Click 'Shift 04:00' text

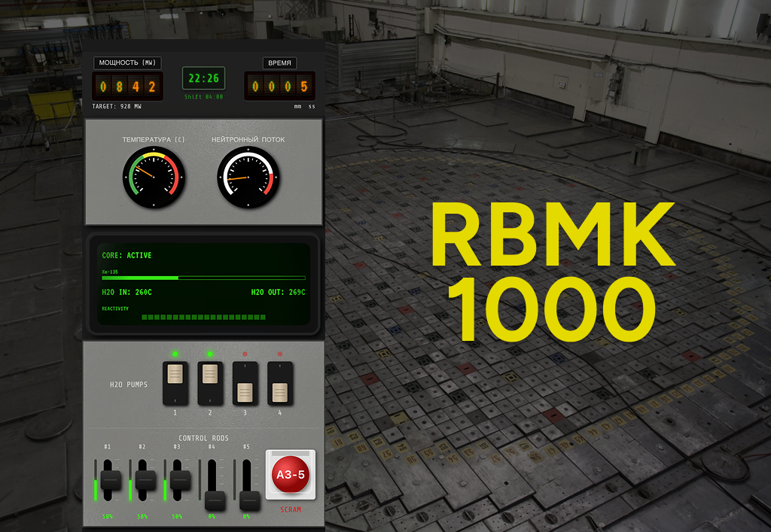[x=203, y=97]
